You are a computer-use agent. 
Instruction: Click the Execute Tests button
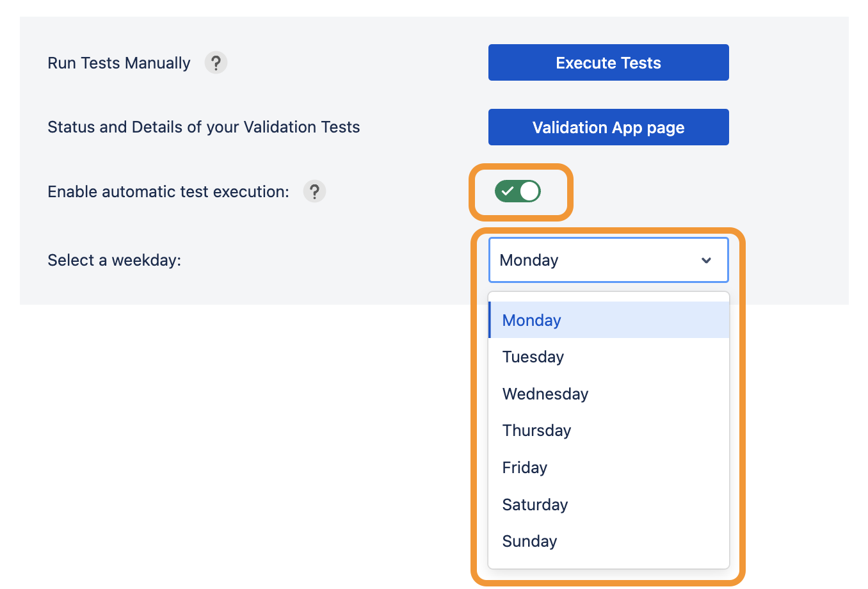(x=608, y=62)
